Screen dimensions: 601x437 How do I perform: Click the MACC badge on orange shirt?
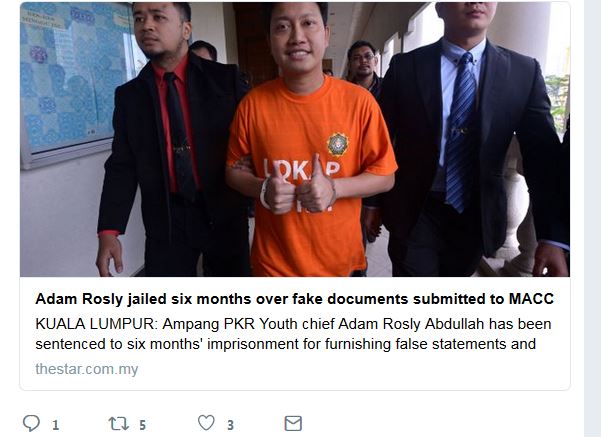337,145
